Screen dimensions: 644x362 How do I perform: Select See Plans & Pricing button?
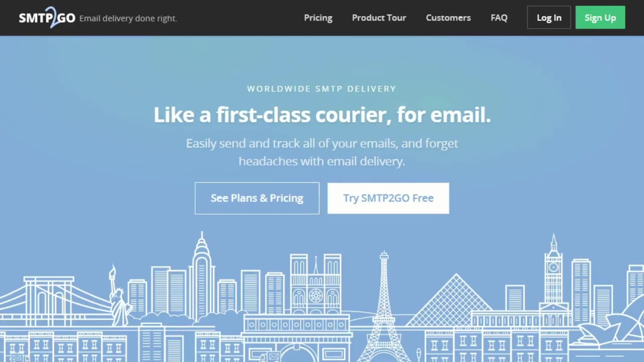(257, 198)
